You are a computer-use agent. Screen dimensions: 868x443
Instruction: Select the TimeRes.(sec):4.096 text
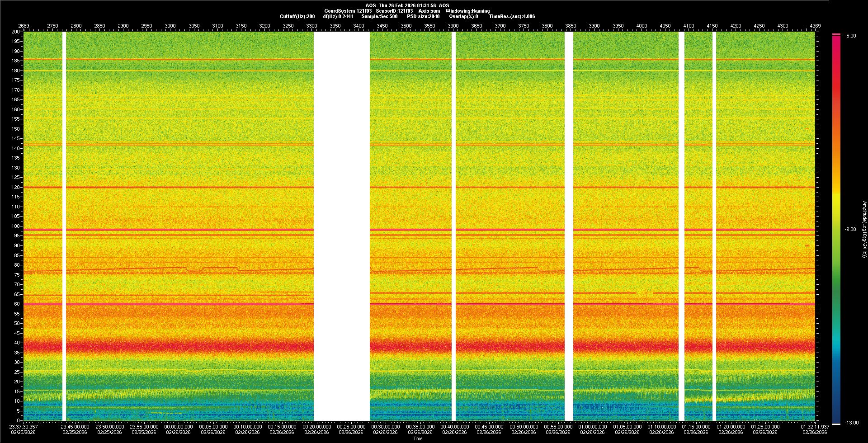click(x=512, y=16)
